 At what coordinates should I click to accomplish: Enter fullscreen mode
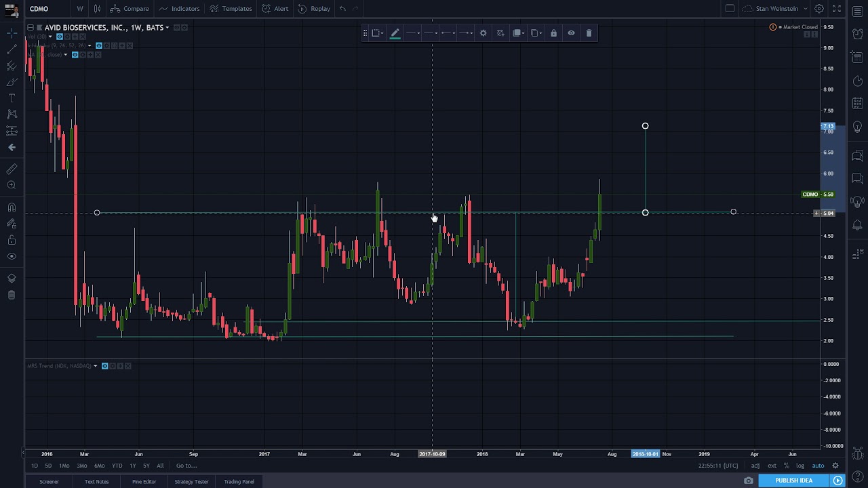tap(836, 9)
